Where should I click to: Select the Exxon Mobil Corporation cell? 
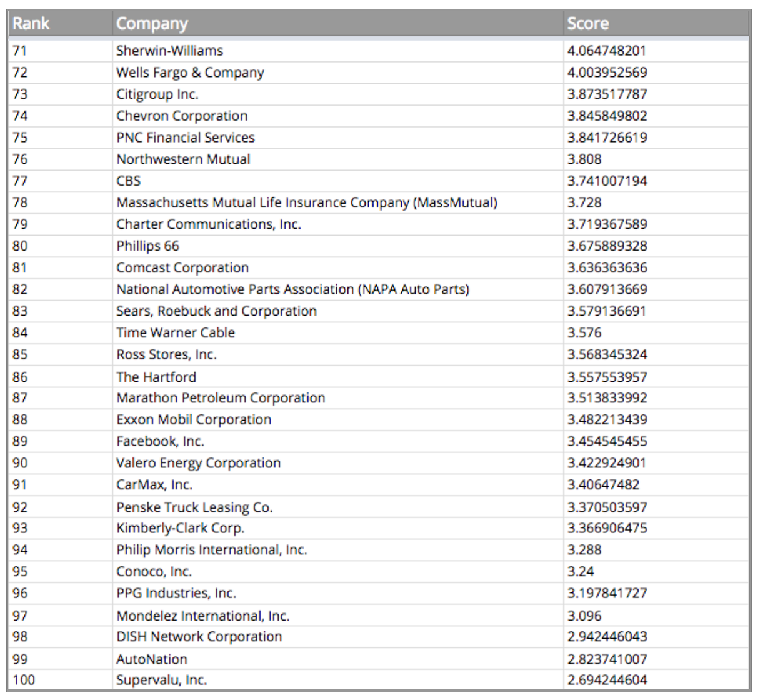(x=338, y=420)
